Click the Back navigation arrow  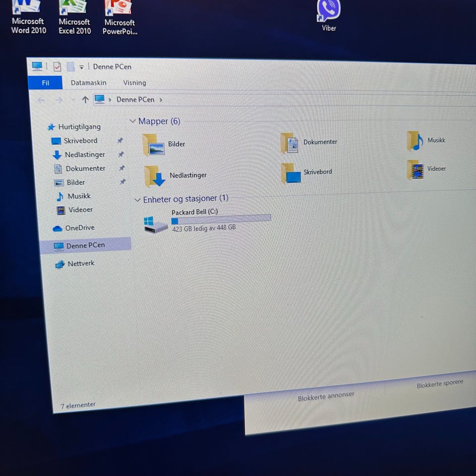(x=41, y=100)
